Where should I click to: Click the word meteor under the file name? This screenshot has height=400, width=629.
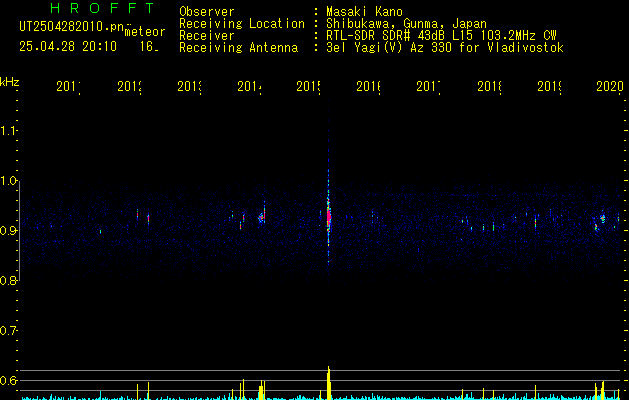145,32
